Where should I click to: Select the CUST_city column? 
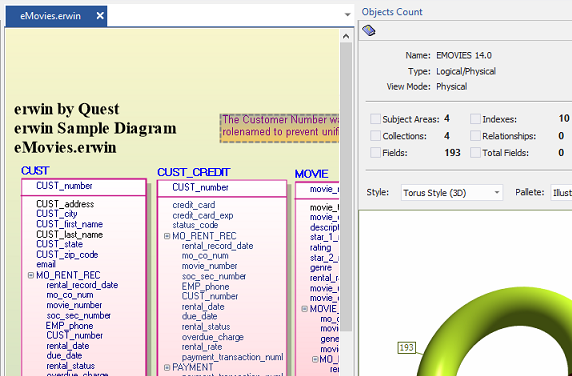click(57, 214)
